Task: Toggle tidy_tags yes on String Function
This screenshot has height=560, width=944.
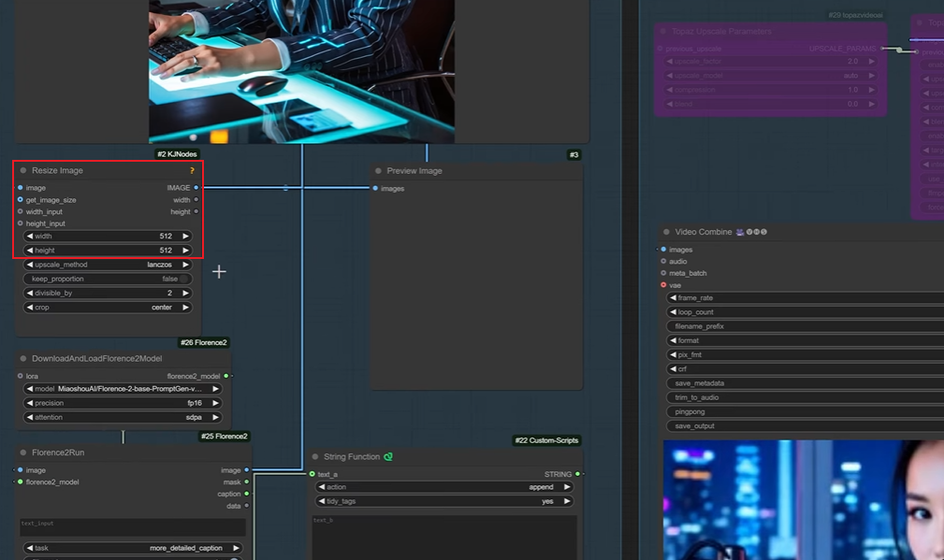Action: coord(444,501)
